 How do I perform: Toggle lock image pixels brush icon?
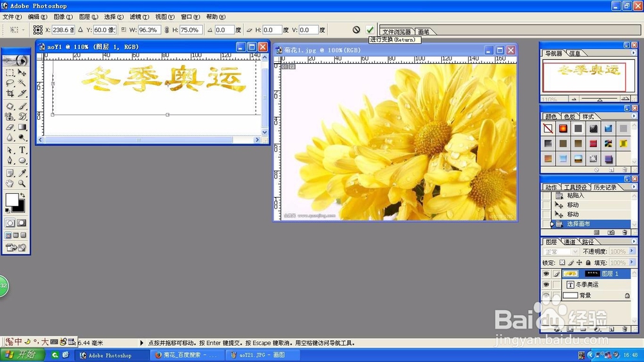click(x=571, y=263)
